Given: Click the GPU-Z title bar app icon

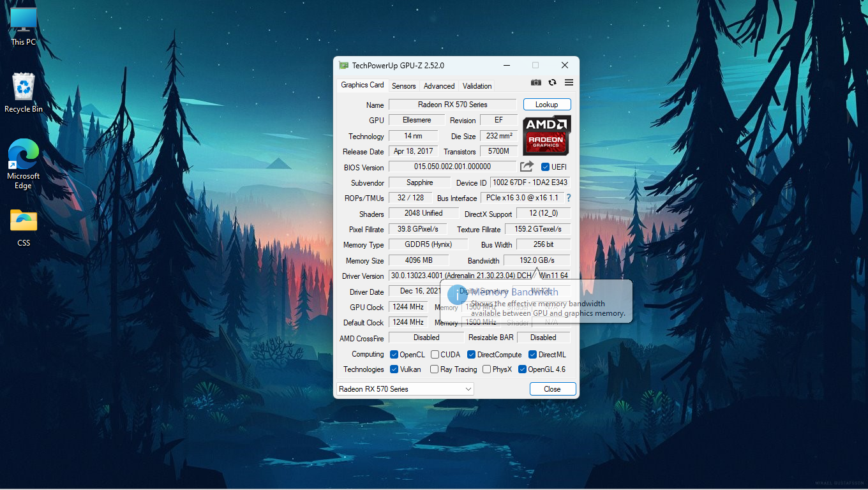Looking at the screenshot, I should point(343,65).
